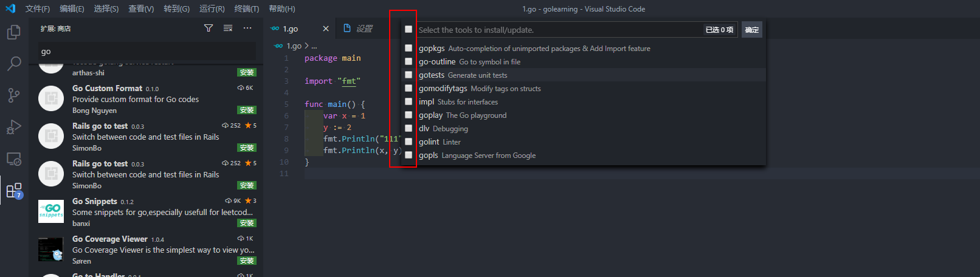Open the Explorer view in activity bar

(x=13, y=32)
